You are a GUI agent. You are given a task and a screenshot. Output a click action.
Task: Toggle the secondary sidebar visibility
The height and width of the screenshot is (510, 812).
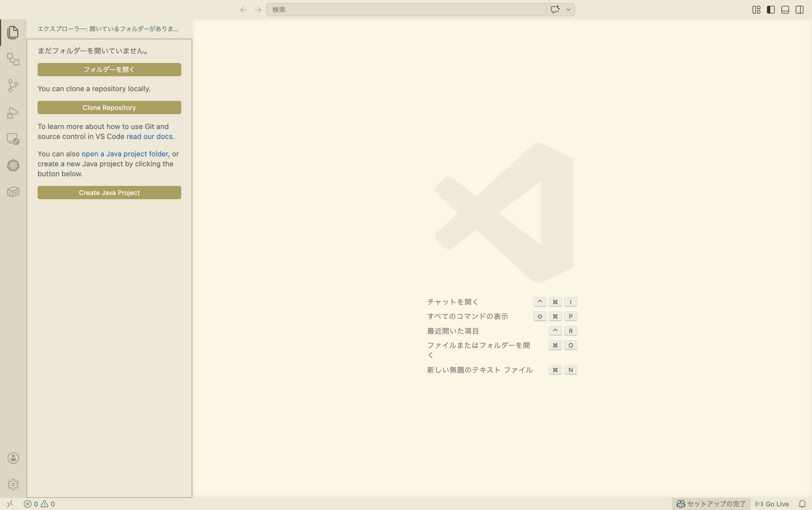coord(799,10)
